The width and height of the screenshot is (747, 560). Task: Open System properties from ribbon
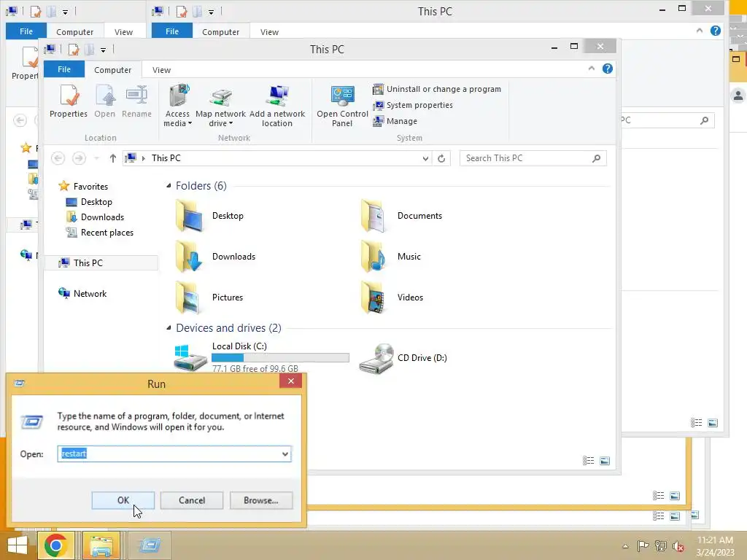point(413,105)
